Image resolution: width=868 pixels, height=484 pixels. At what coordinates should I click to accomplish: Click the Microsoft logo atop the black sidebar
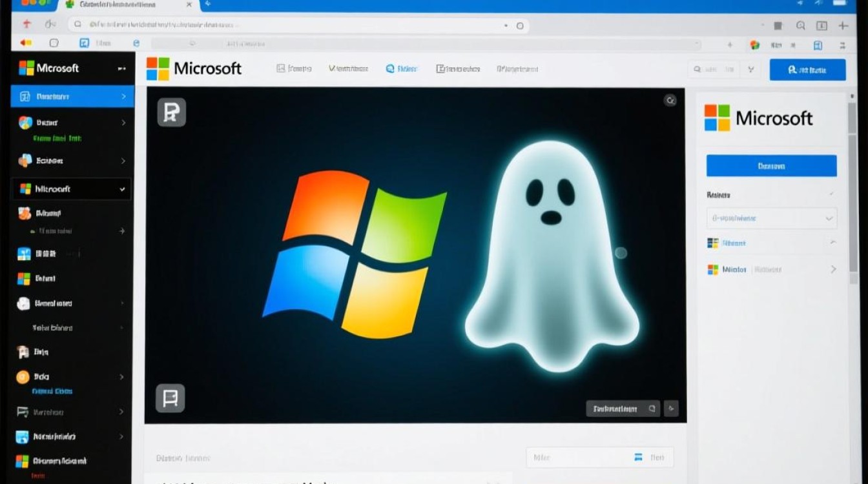point(49,68)
